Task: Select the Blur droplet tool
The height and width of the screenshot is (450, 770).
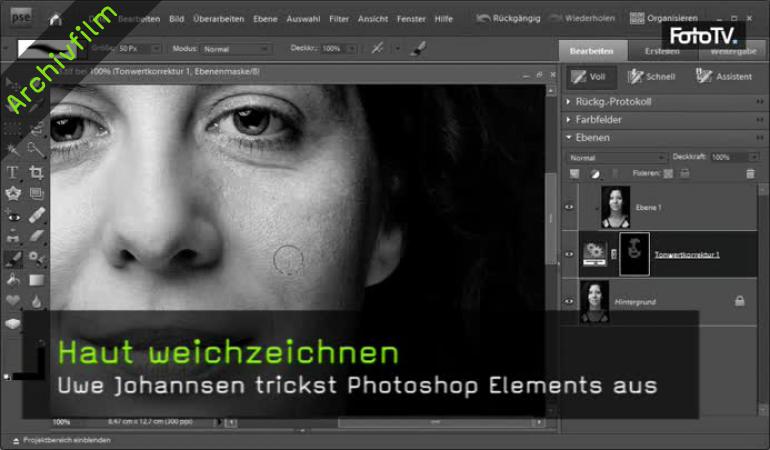Action: pyautogui.click(x=36, y=301)
